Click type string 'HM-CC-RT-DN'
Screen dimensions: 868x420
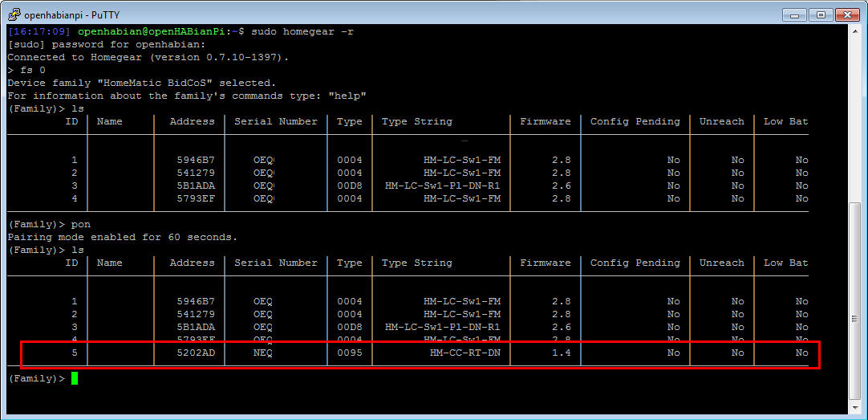[465, 353]
